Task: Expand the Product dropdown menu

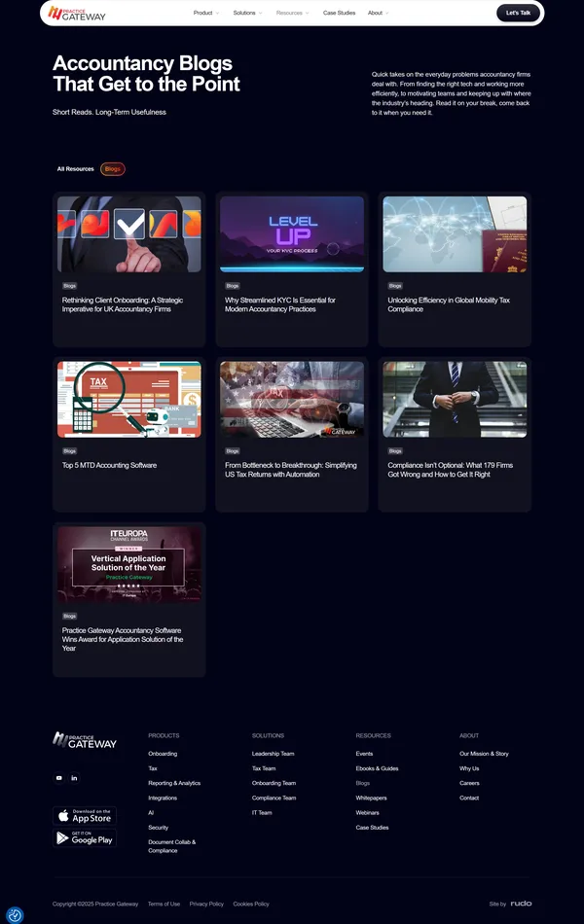Action: 205,14
